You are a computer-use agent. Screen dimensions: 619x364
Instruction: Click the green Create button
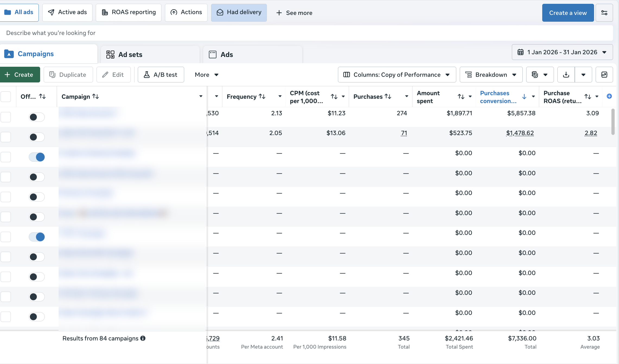[x=20, y=75]
